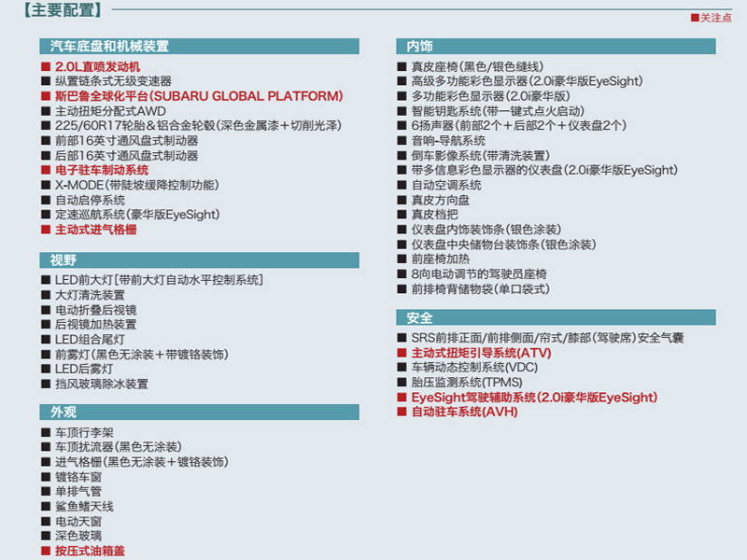747x560 pixels.
Task: Click 带多信息彩色显示器的仪表盘 row
Action: [x=538, y=171]
